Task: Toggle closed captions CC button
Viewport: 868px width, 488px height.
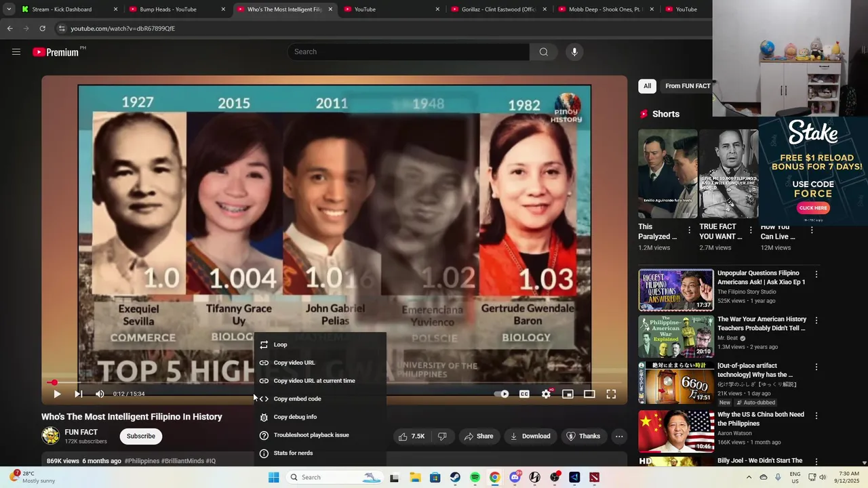Action: click(x=524, y=394)
